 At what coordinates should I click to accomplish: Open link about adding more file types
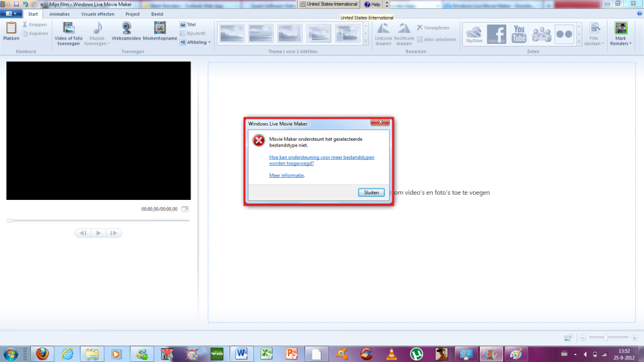[321, 160]
